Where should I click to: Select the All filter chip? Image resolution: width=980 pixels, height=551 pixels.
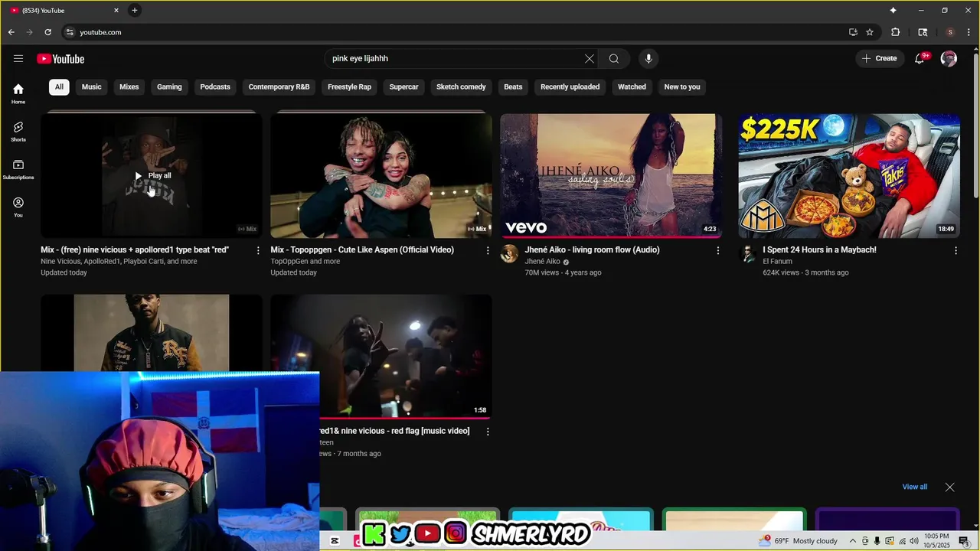(59, 87)
